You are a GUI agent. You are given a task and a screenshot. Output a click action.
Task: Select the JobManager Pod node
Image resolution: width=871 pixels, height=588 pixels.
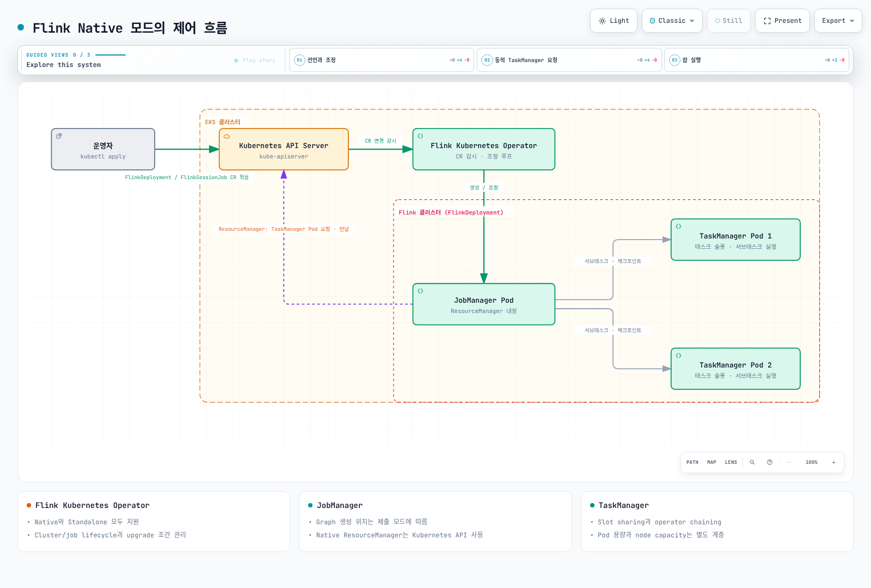(x=484, y=304)
